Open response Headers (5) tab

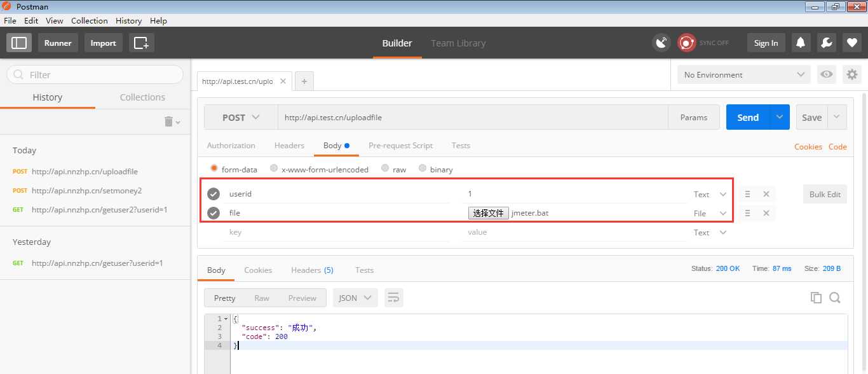pos(312,270)
